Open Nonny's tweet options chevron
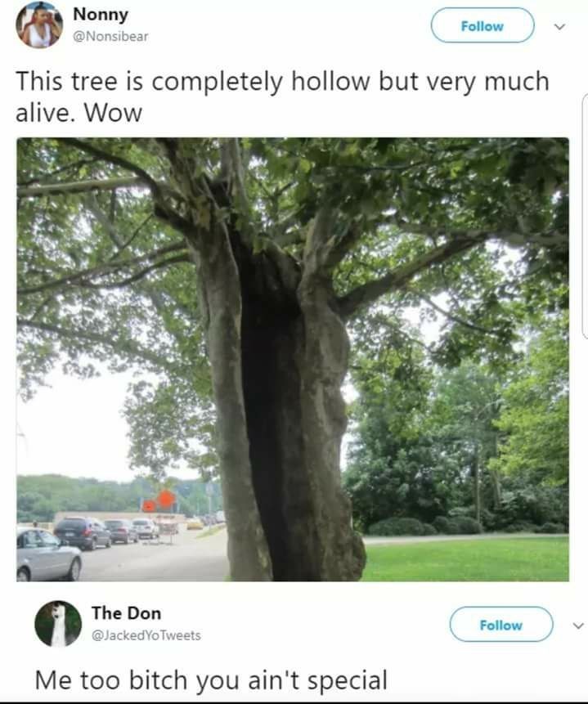Viewport: 588px width, 704px height. point(559,26)
